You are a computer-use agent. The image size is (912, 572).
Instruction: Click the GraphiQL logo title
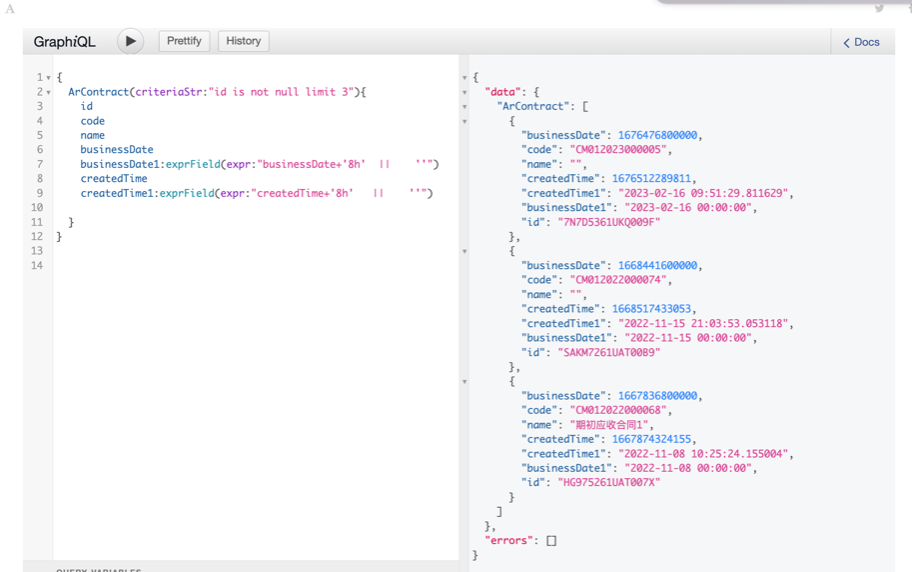(x=65, y=42)
